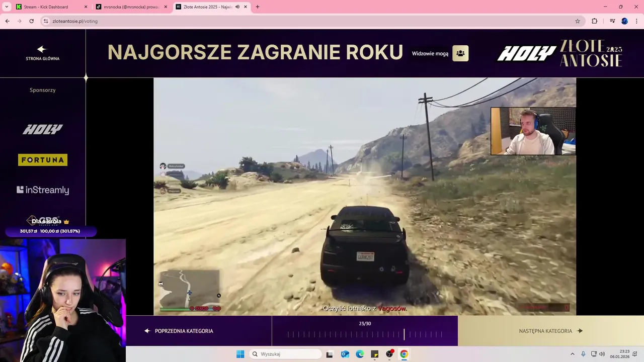Click the highlighted 23/30 progress marker

404,334
